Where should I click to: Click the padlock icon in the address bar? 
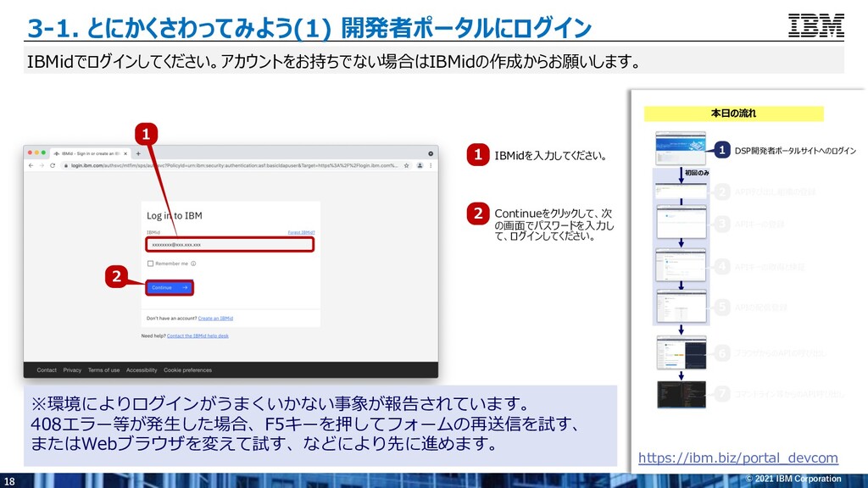pyautogui.click(x=66, y=165)
